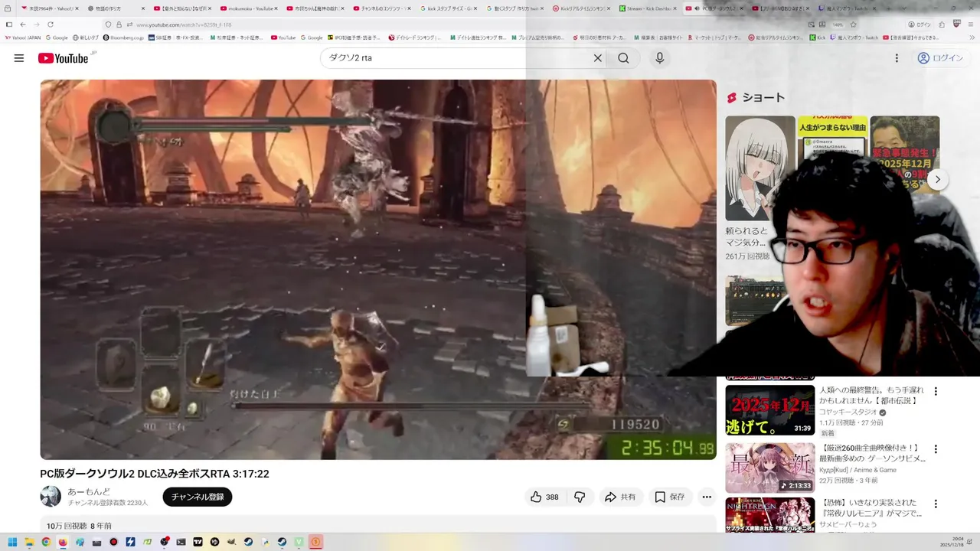The width and height of the screenshot is (980, 551).
Task: Select the video title PC版ダークソウル2 DLC込み全ボスRTA
Action: pyautogui.click(x=155, y=474)
